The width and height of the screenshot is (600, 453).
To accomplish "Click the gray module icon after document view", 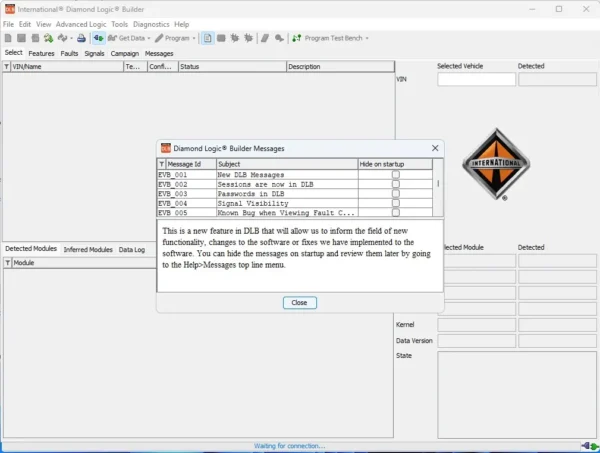I will coord(221,38).
